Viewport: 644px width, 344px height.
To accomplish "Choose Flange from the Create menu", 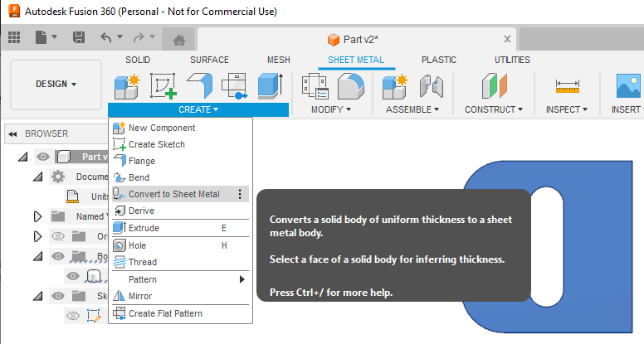I will [180, 161].
